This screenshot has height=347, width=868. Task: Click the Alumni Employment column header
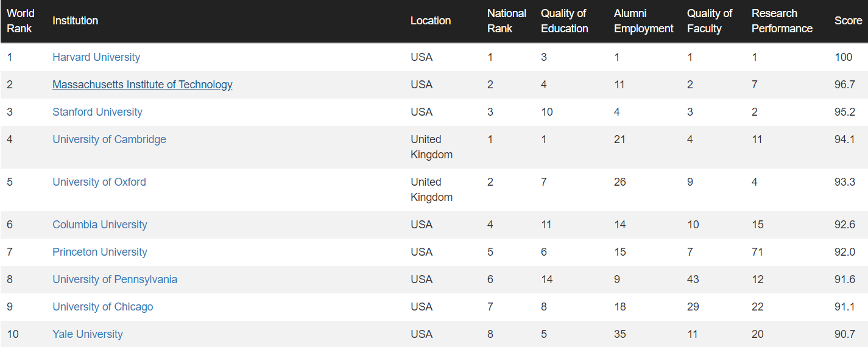point(644,21)
